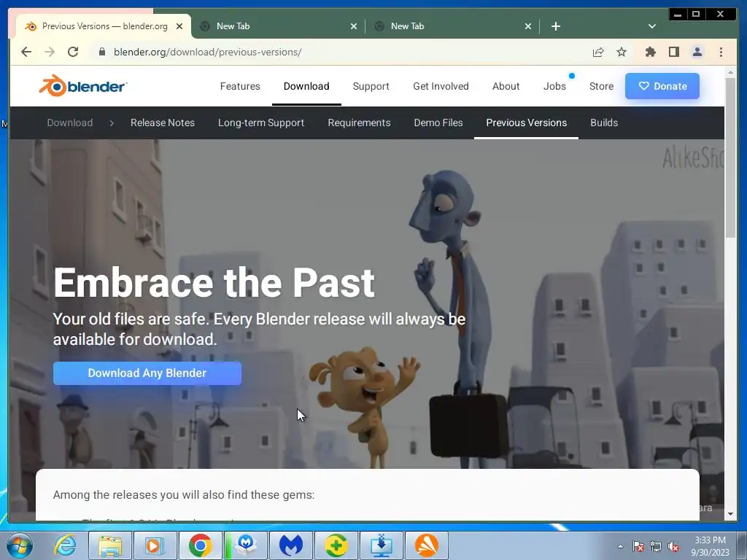Screen dimensions: 747x560
Task: Open the Malwarebytes taskbar icon
Action: (x=291, y=545)
